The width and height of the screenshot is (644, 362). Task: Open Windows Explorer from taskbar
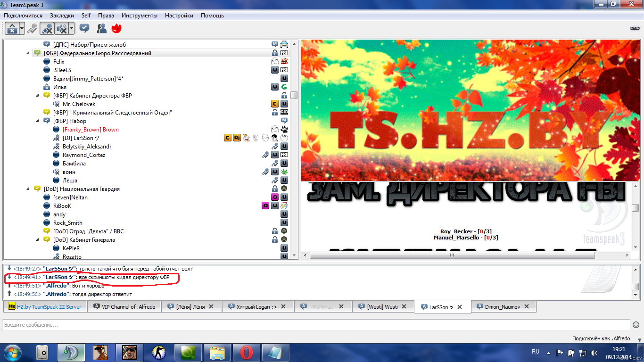click(x=217, y=352)
